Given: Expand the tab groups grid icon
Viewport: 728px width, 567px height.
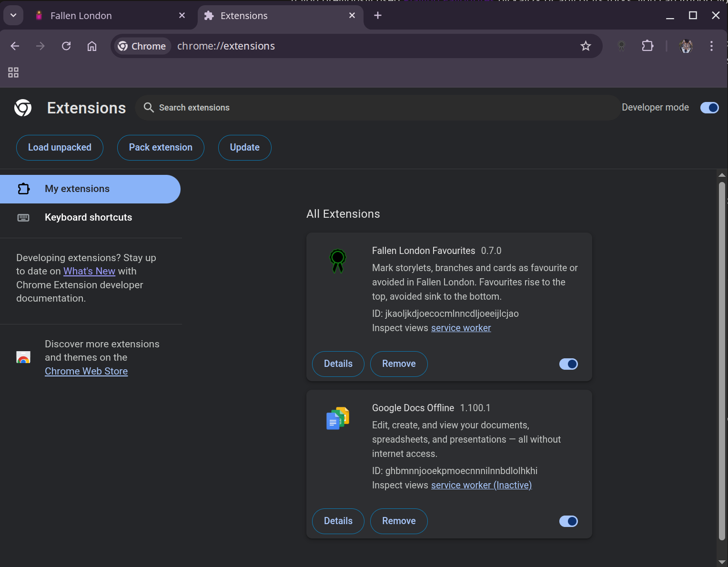Looking at the screenshot, I should 13,72.
